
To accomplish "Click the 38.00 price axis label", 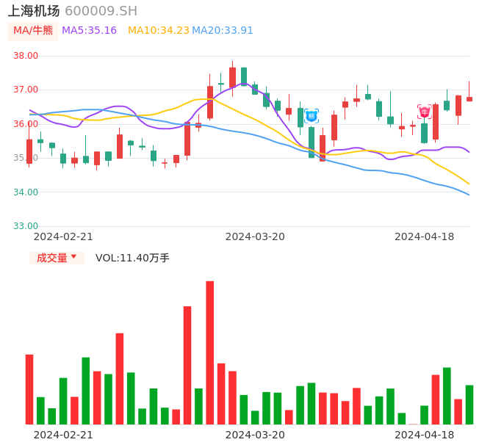I will pyautogui.click(x=26, y=56).
